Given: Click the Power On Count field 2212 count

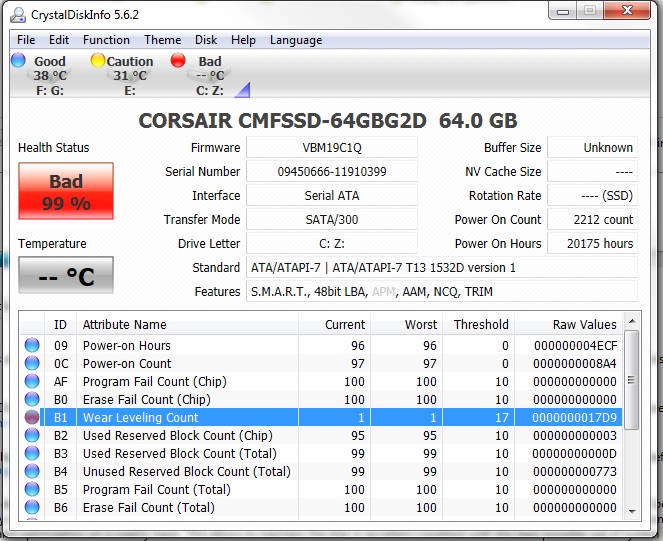Looking at the screenshot, I should (x=592, y=220).
